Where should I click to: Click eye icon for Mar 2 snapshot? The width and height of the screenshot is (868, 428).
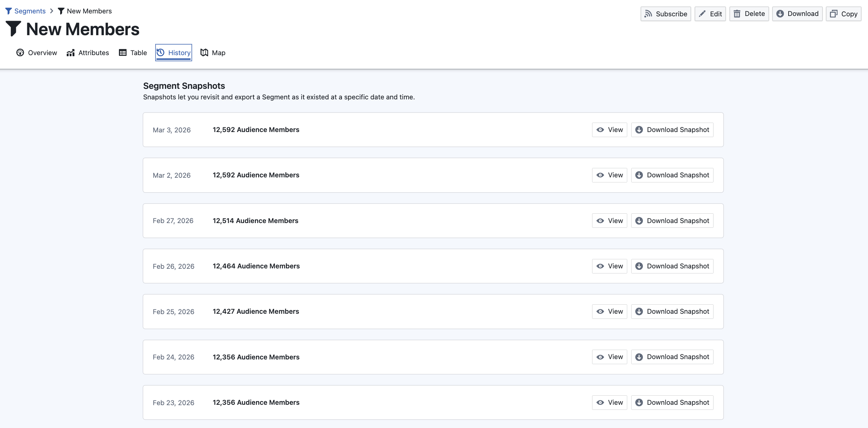[x=600, y=175]
